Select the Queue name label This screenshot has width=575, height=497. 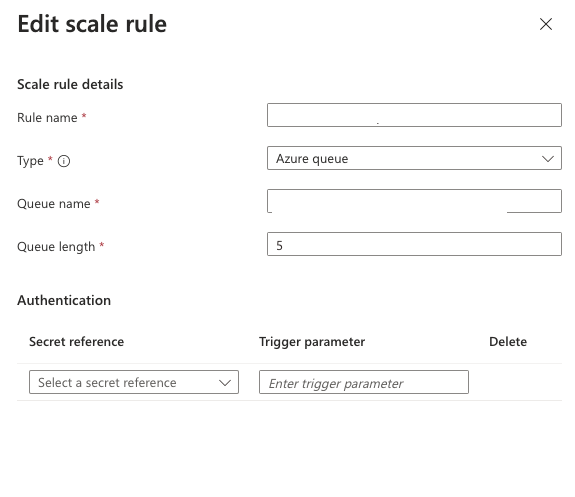[54, 204]
